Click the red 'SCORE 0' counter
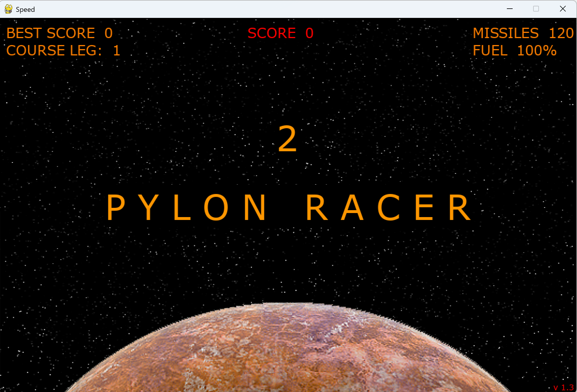Screen dimensions: 577x392 click(x=281, y=33)
